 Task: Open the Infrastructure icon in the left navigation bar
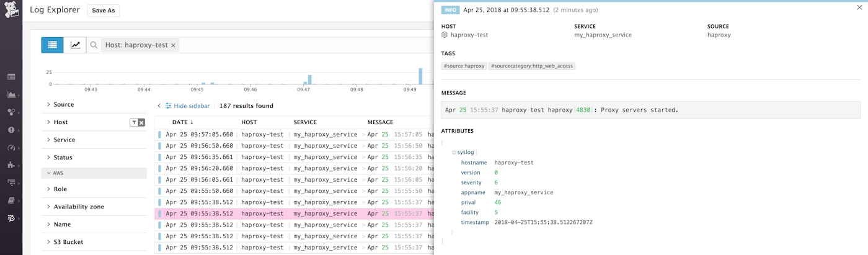11,112
